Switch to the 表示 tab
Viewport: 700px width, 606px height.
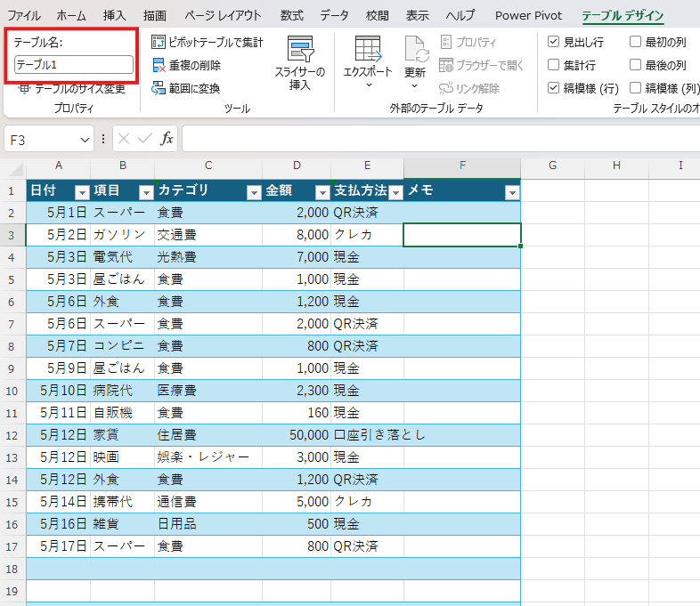(x=418, y=16)
